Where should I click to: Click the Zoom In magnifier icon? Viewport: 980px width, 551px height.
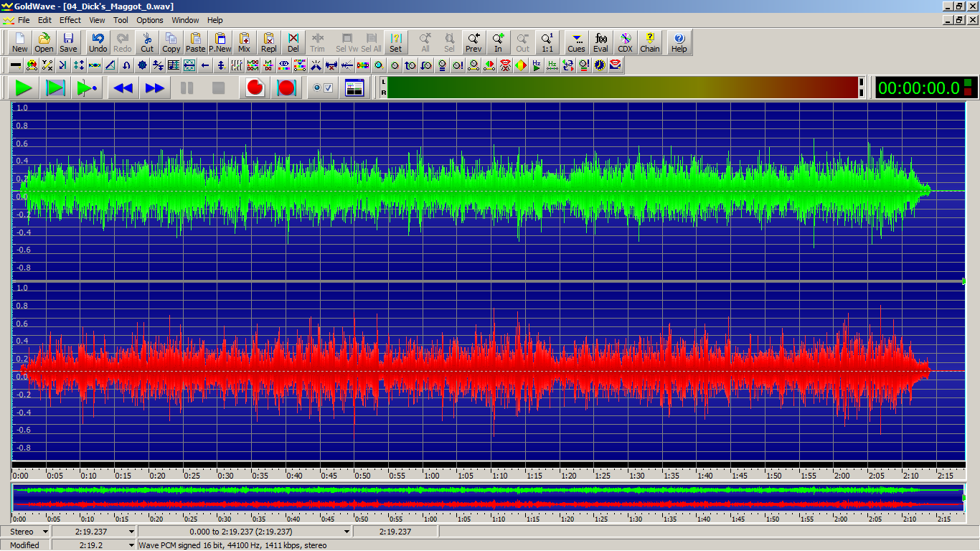click(498, 43)
